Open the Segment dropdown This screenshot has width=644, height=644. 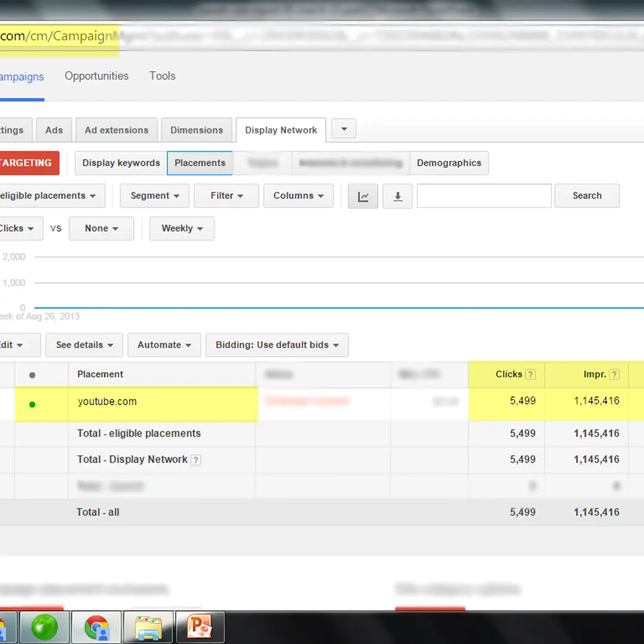(x=154, y=196)
